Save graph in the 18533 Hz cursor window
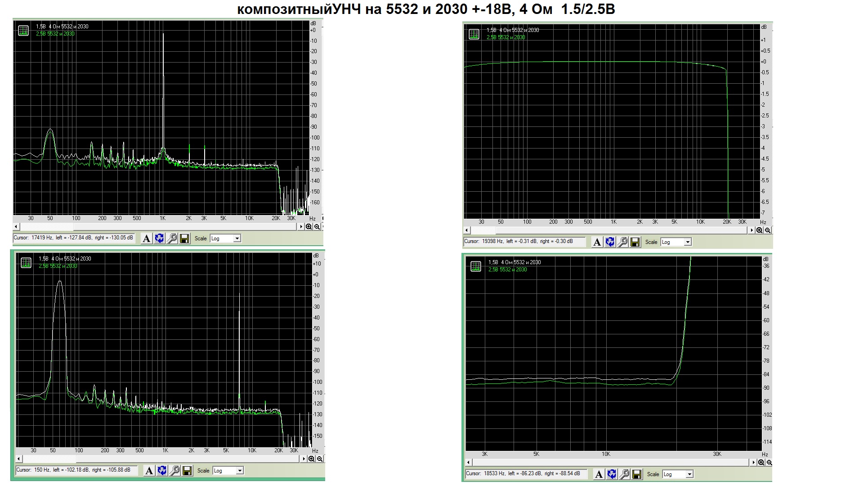Screen dimensions: 868x486 point(637,474)
